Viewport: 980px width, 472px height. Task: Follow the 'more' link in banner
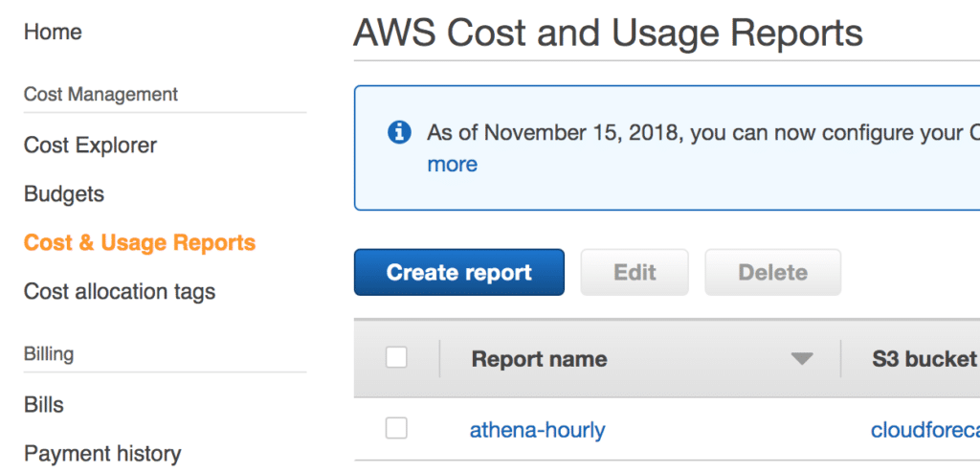point(452,165)
